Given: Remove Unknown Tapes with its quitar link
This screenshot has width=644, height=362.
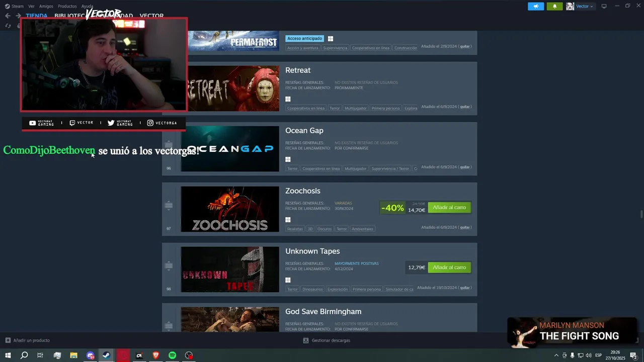Looking at the screenshot, I should (465, 288).
